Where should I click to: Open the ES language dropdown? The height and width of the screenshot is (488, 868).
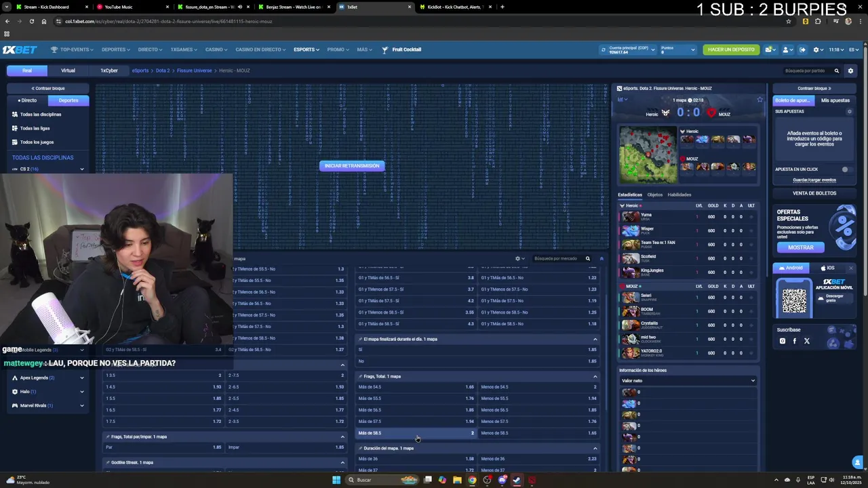pyautogui.click(x=854, y=49)
